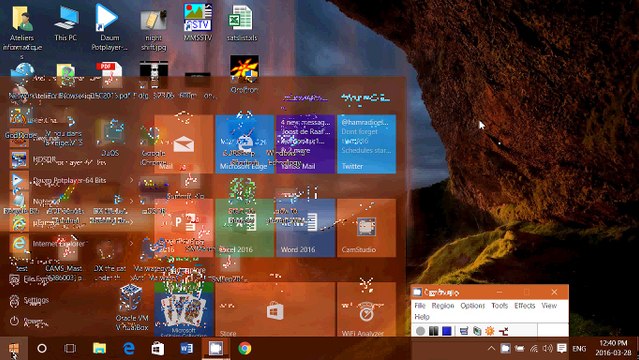Click CamStudio's red SWF producer icon

tap(503, 331)
